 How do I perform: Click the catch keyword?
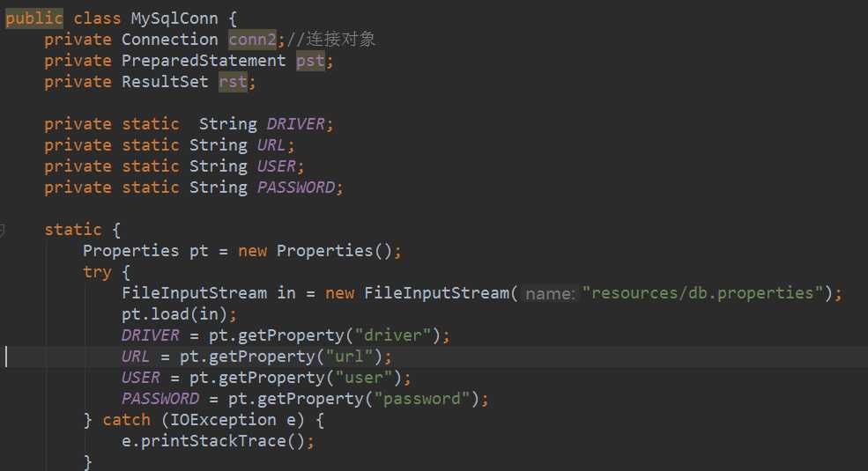pos(126,420)
